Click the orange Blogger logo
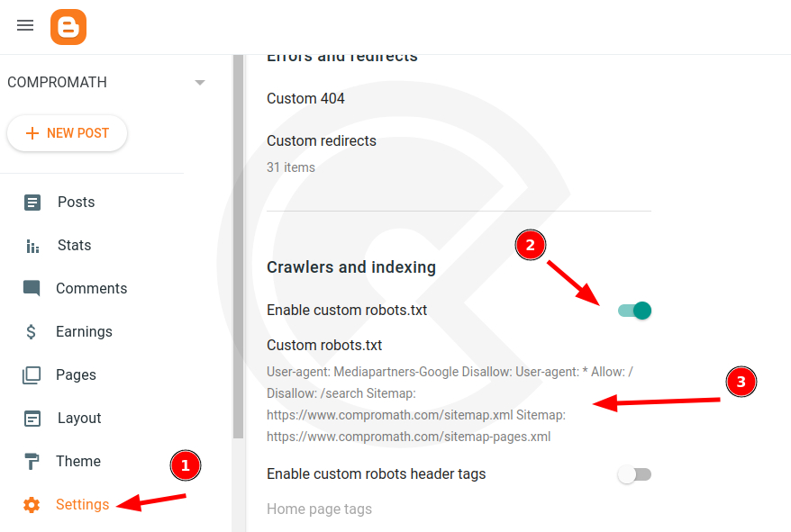The image size is (791, 532). tap(68, 26)
